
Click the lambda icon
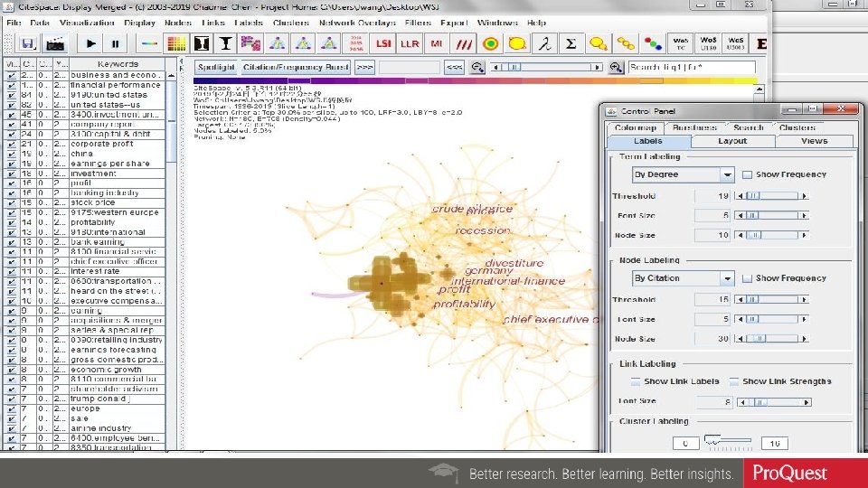tap(544, 43)
